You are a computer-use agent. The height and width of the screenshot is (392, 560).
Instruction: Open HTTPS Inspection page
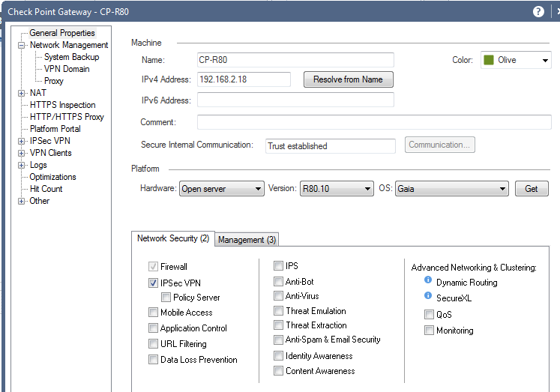62,105
